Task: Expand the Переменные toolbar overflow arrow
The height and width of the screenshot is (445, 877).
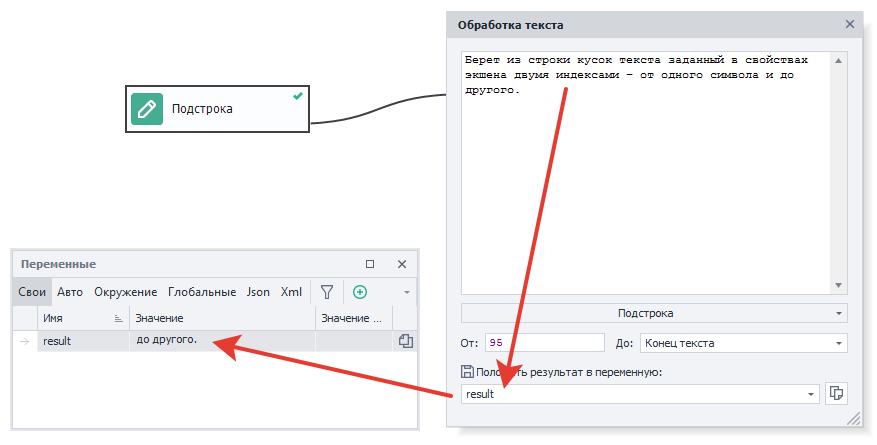Action: click(x=407, y=292)
